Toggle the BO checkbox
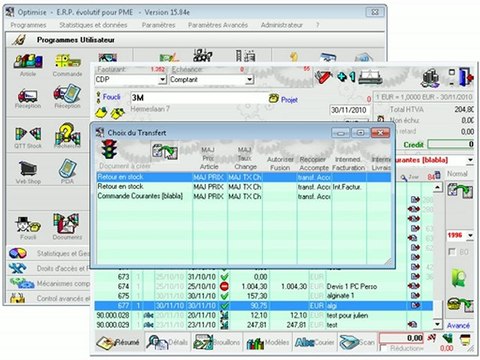Viewport: 480px width, 360px height. (452, 252)
